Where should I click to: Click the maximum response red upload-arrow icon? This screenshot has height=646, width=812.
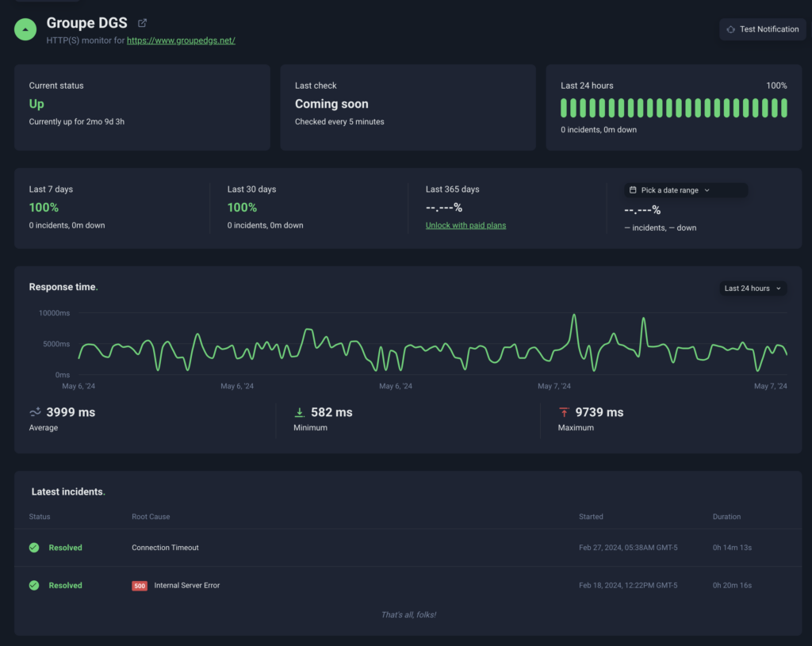(564, 412)
